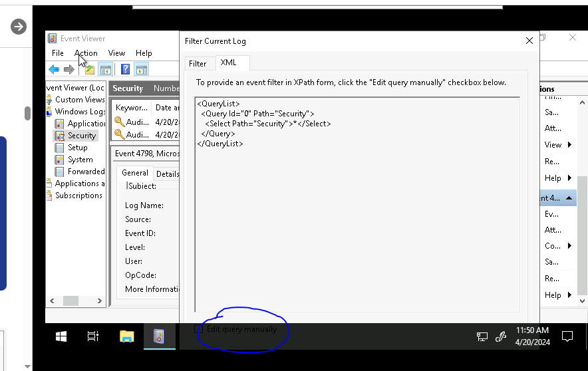The height and width of the screenshot is (371, 588).
Task: Click the Show/Hide Console Tree icon
Action: [x=105, y=70]
